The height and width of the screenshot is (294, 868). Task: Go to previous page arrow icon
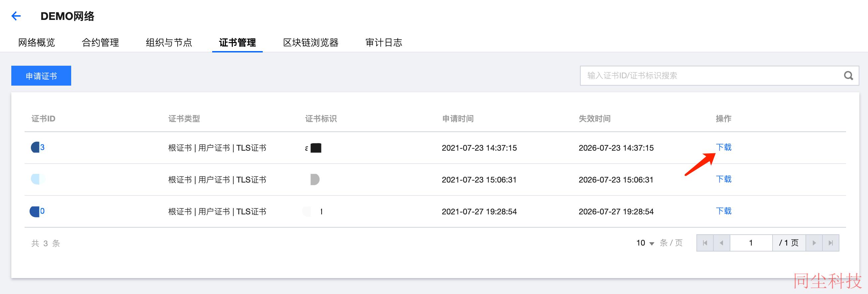click(x=721, y=243)
